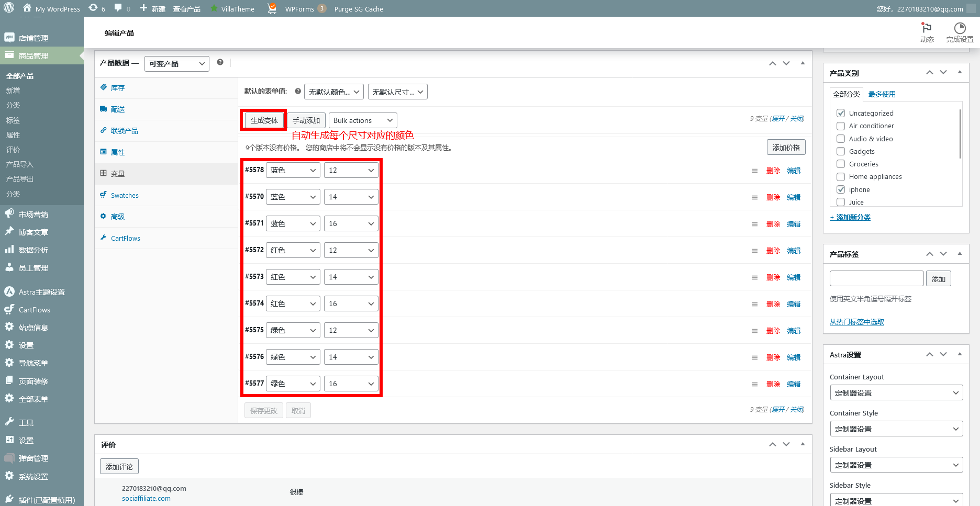The width and height of the screenshot is (980, 506).
Task: Click the 手动添加 button
Action: point(306,120)
